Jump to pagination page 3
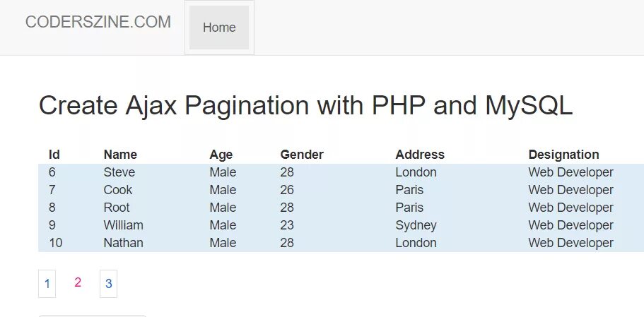644x317 pixels. [108, 283]
